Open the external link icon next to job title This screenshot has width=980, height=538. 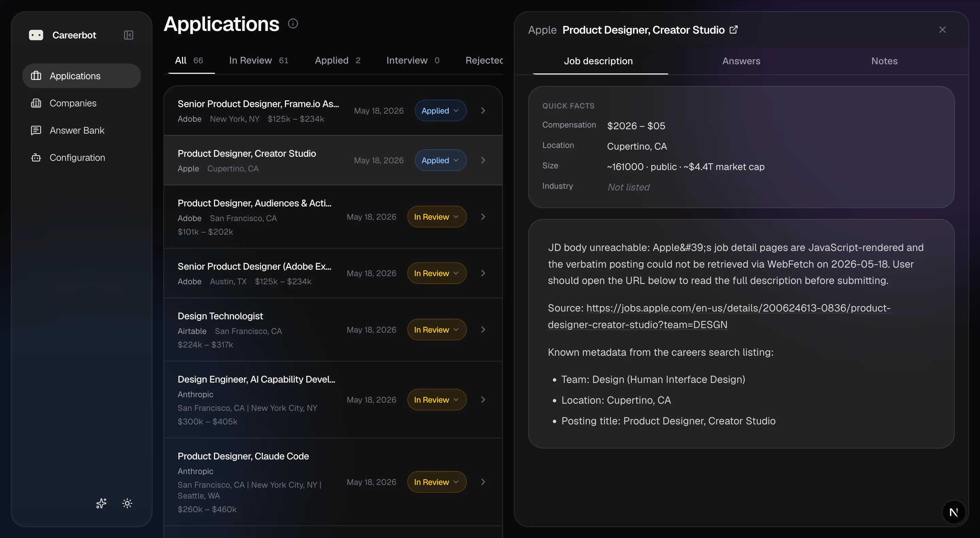(734, 30)
